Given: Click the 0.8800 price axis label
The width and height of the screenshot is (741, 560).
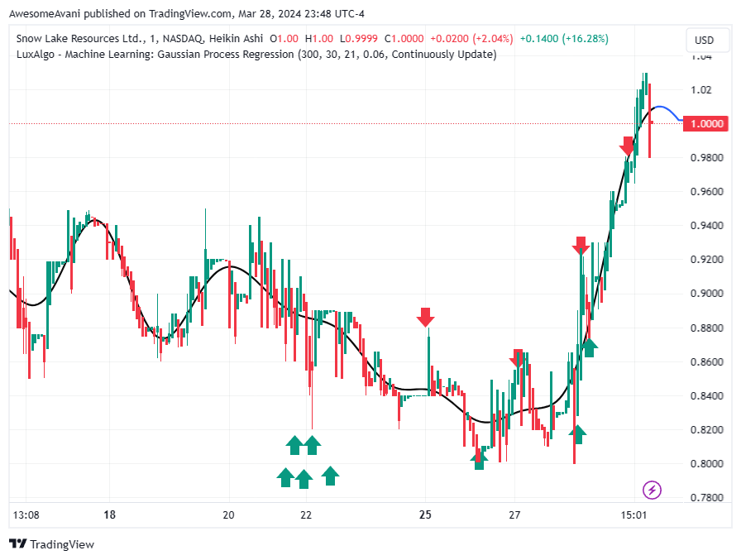Looking at the screenshot, I should pyautogui.click(x=706, y=328).
